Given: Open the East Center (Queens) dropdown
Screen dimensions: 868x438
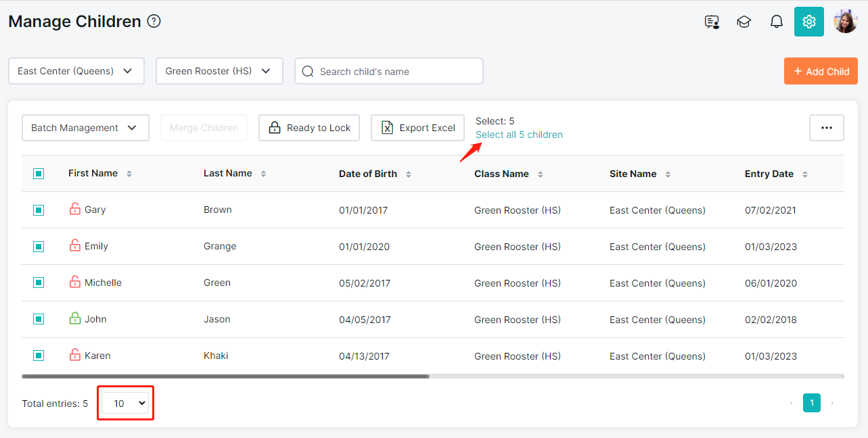Looking at the screenshot, I should [76, 71].
